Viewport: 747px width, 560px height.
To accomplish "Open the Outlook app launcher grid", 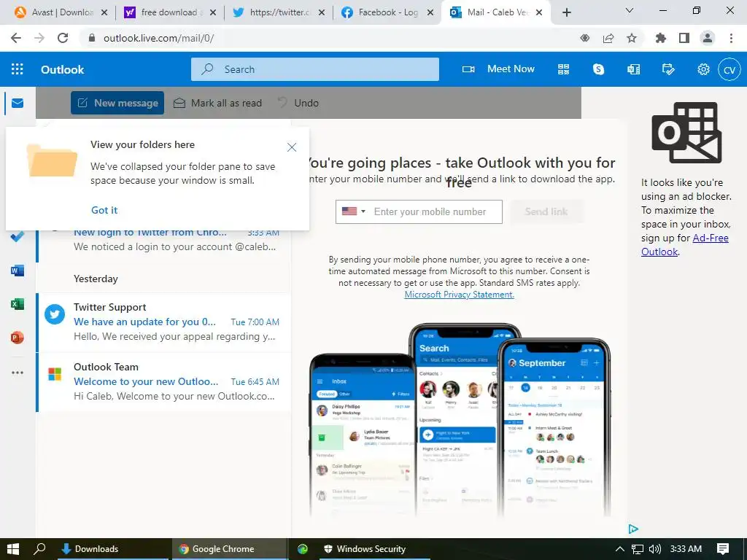I will point(18,69).
